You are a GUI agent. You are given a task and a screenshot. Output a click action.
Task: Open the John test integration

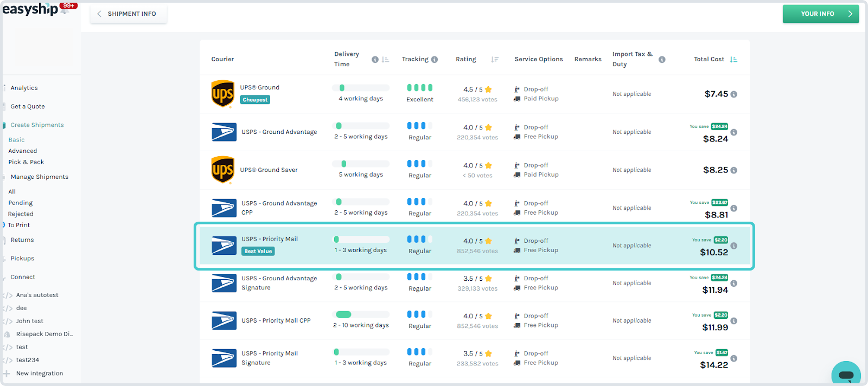tap(30, 321)
